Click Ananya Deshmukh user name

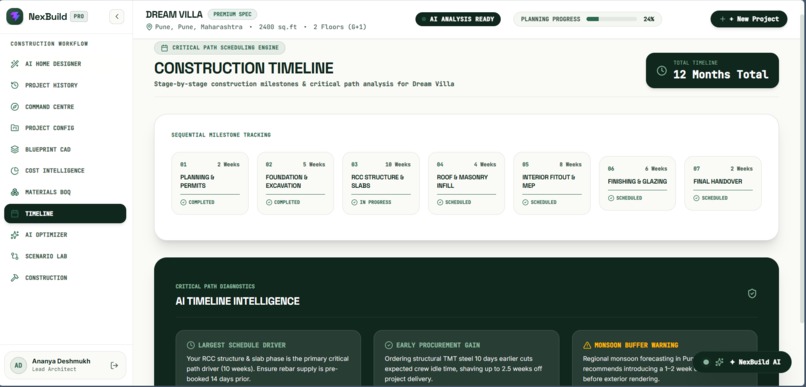pyautogui.click(x=61, y=361)
